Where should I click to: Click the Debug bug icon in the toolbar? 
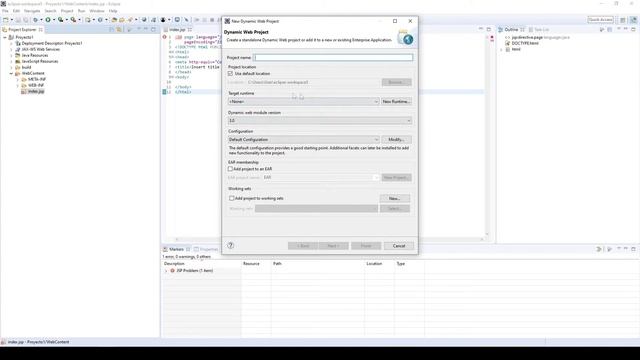36,20
